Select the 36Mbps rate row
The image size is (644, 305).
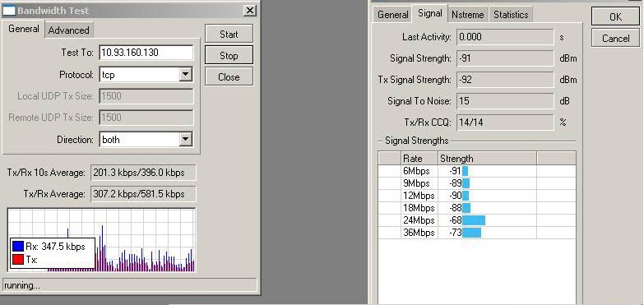click(477, 233)
